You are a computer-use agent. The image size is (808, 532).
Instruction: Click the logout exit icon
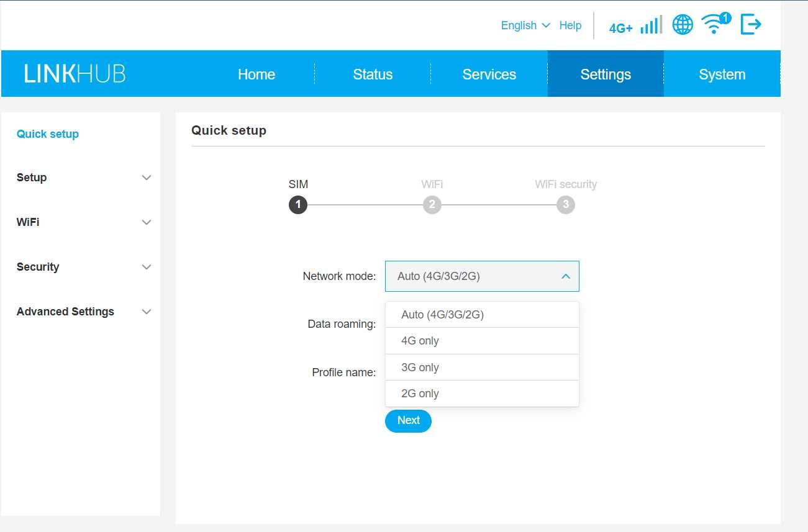click(x=751, y=25)
